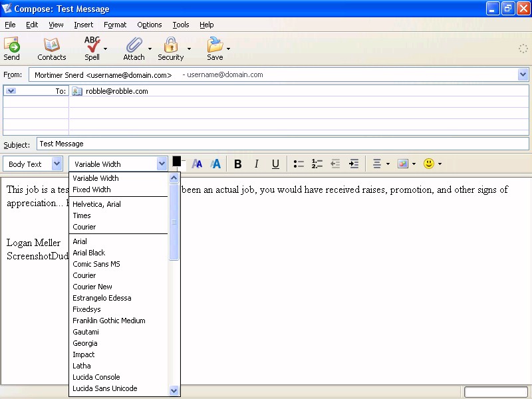Indent the text using the toolbar

(x=354, y=164)
